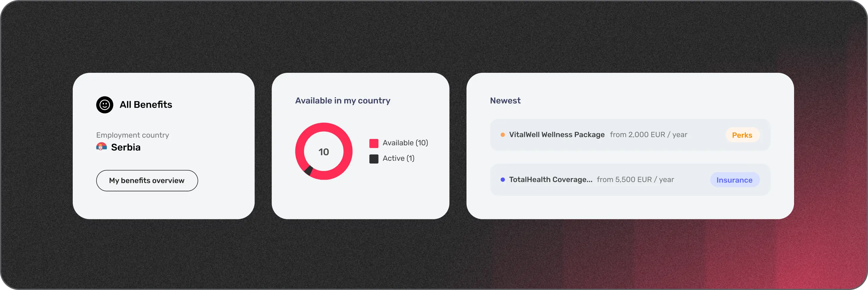The width and height of the screenshot is (868, 290).
Task: Click the Newest section heading
Action: pyautogui.click(x=505, y=101)
